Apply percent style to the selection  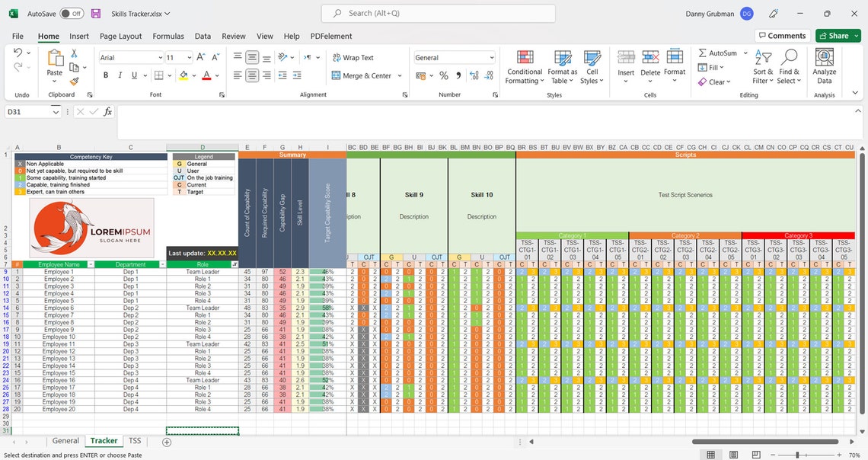tap(443, 75)
